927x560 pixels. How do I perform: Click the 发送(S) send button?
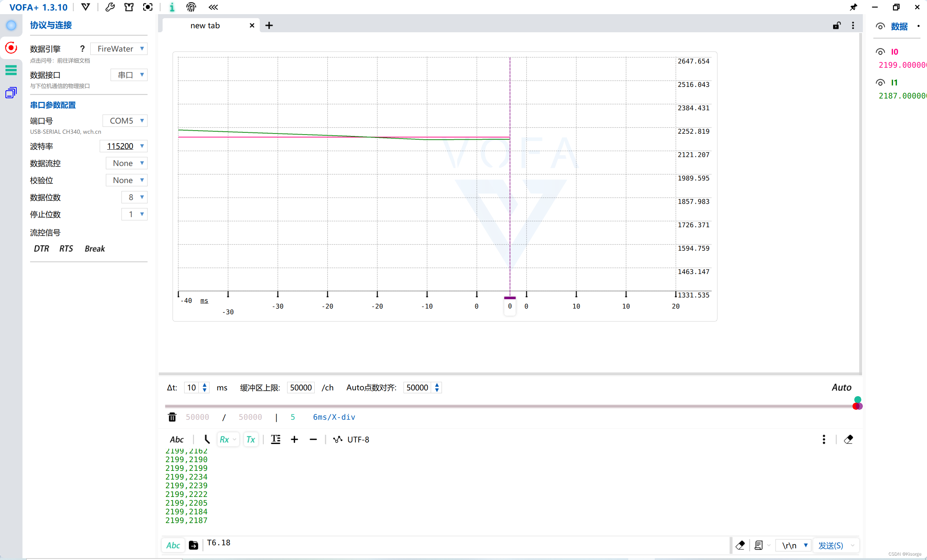point(831,546)
